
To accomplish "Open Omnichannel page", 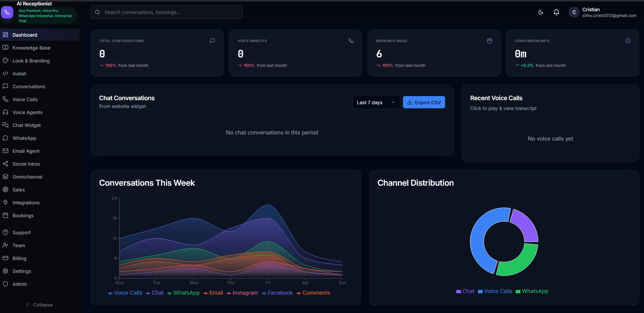I will (x=40, y=177).
